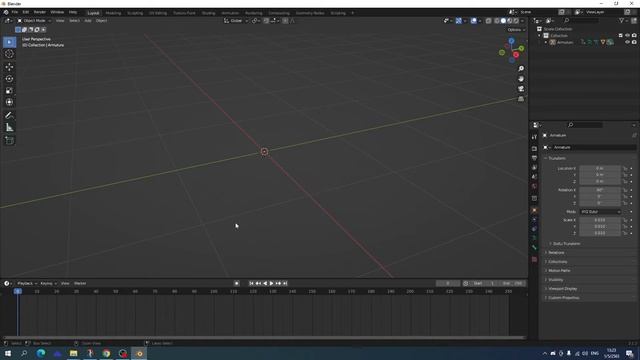Open the Playback menu in timeline
The height and width of the screenshot is (360, 640).
pyautogui.click(x=26, y=283)
